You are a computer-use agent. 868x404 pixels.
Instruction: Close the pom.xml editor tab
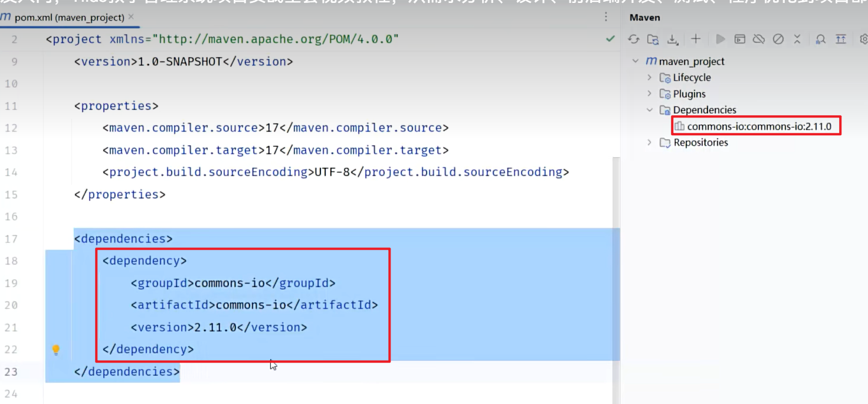[131, 17]
